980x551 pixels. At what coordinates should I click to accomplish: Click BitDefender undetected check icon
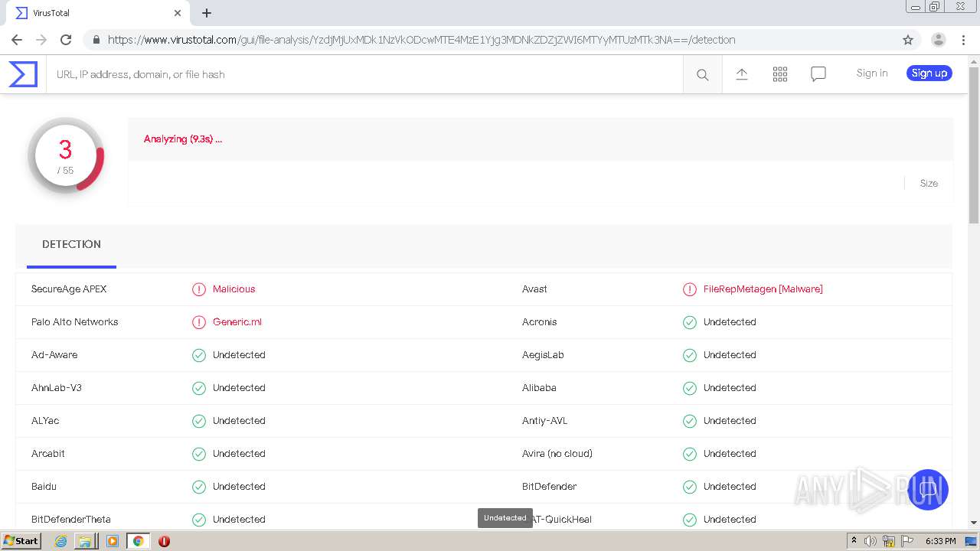(690, 487)
